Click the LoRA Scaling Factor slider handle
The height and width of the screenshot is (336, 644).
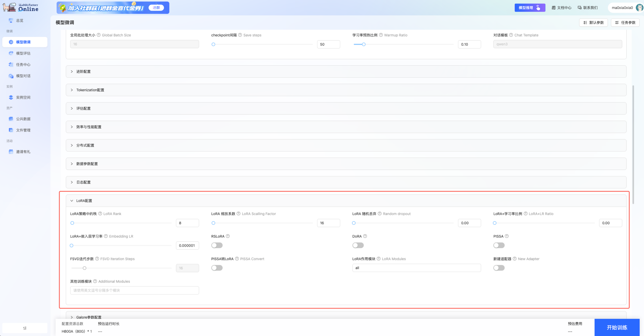click(213, 223)
